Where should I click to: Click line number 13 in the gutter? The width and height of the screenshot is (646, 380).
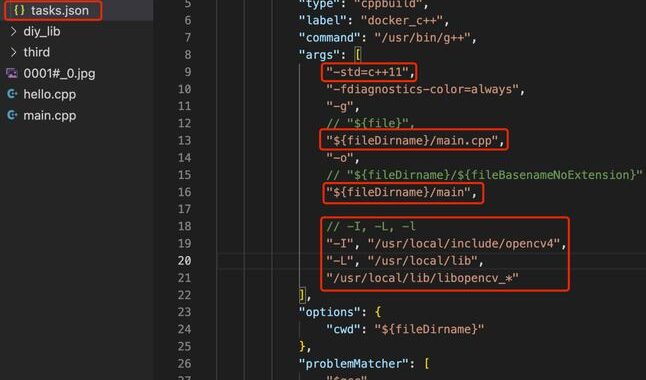pyautogui.click(x=184, y=141)
